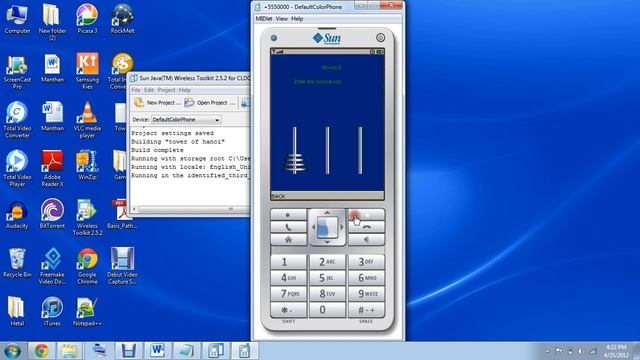This screenshot has width=640, height=360.
Task: Open the View menu in the emulator
Action: click(x=282, y=19)
